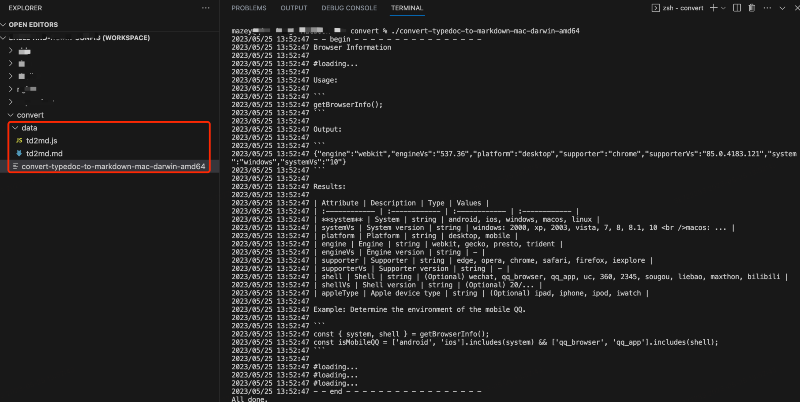
Task: Switch to the PROBLEMS tab
Action: click(x=249, y=8)
